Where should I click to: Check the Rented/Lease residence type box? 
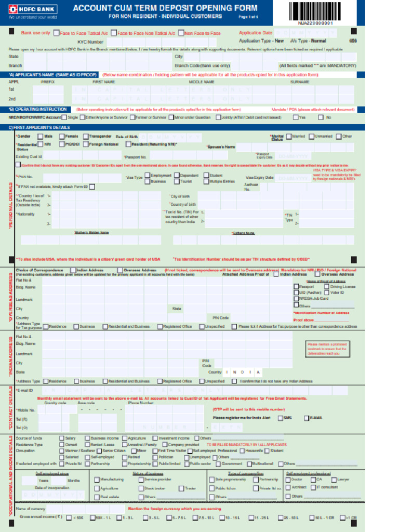(87, 445)
